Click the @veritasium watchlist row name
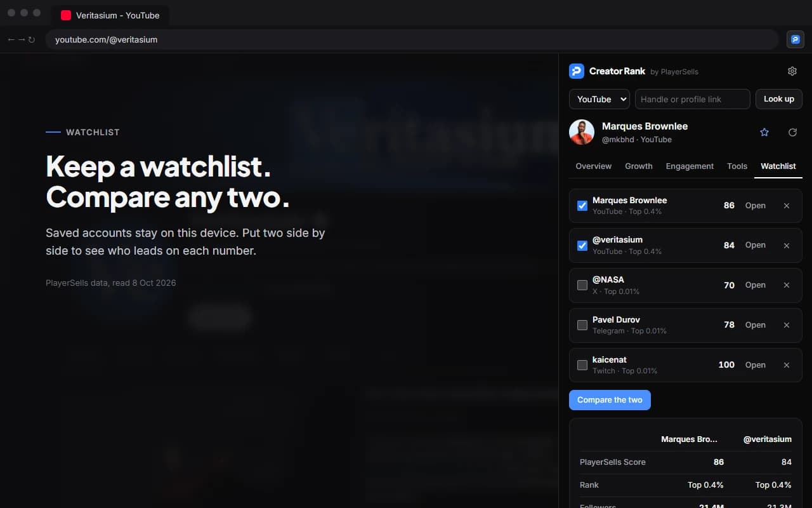Screen dimensions: 812x508 (617, 239)
